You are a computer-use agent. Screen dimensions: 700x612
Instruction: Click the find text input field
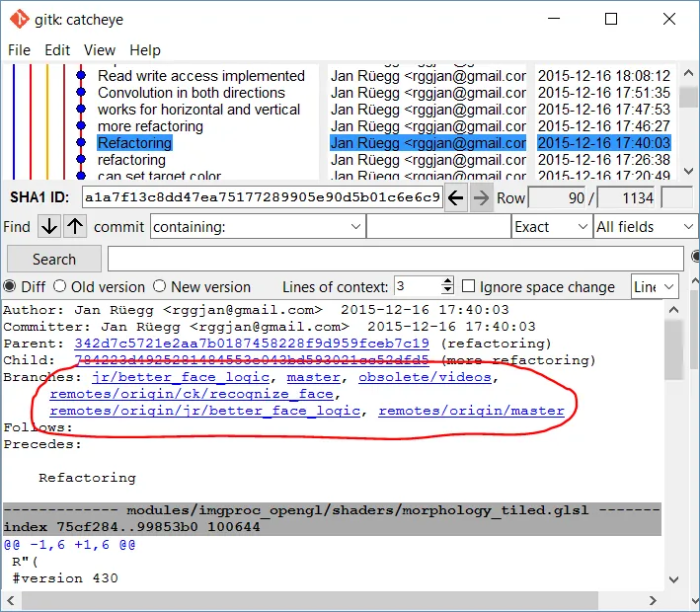pyautogui.click(x=438, y=226)
